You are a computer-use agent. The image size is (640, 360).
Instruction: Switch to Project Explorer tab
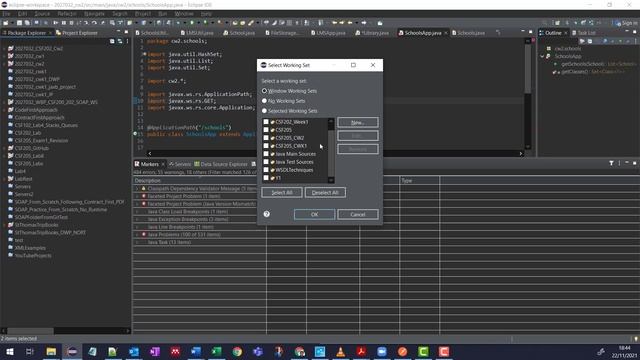[x=77, y=33]
